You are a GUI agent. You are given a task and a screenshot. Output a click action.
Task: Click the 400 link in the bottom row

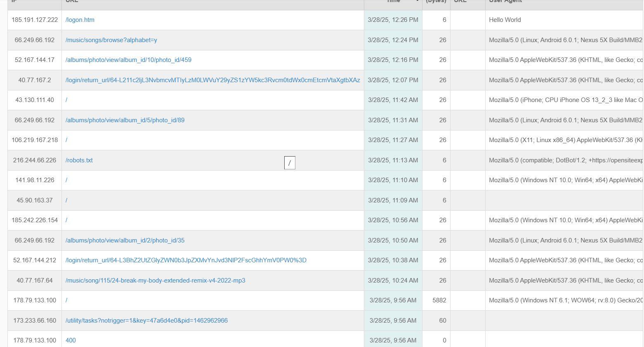click(71, 340)
